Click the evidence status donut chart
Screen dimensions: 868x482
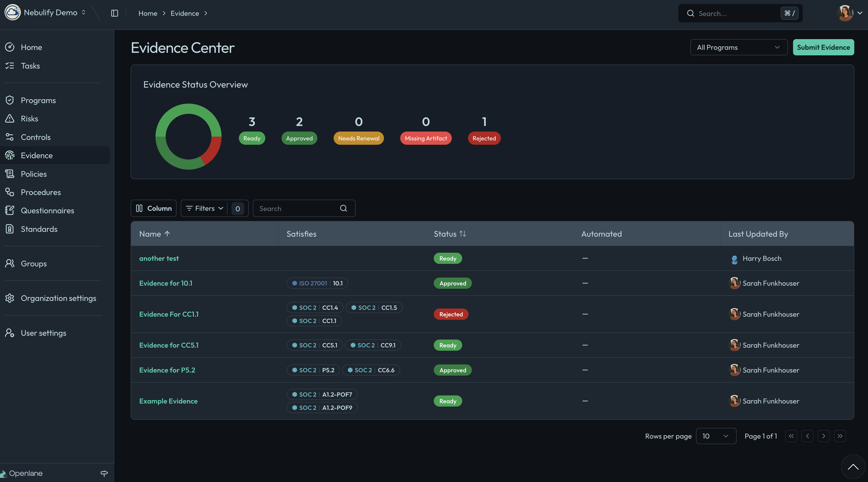(x=188, y=136)
